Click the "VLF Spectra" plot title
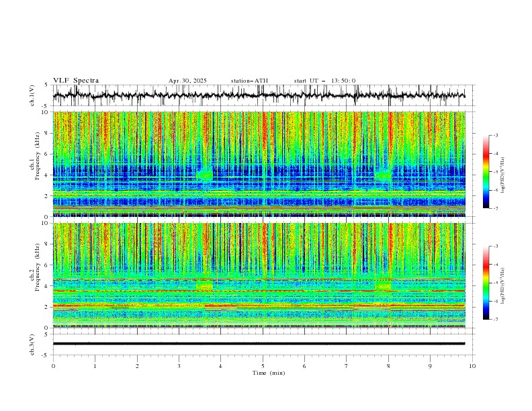This screenshot has height=411, width=532. coord(76,81)
